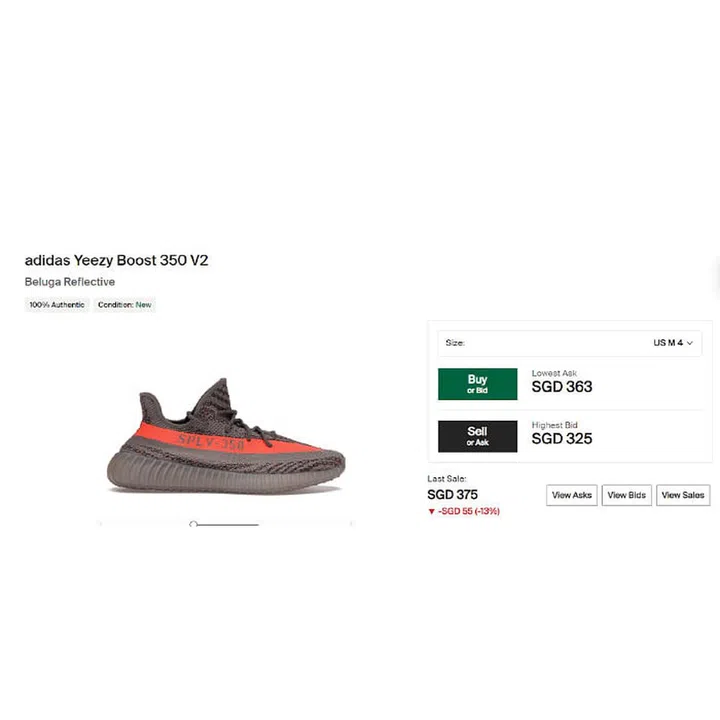720x720 pixels.
Task: Click the Yeezy sneaker product image
Action: [x=226, y=436]
